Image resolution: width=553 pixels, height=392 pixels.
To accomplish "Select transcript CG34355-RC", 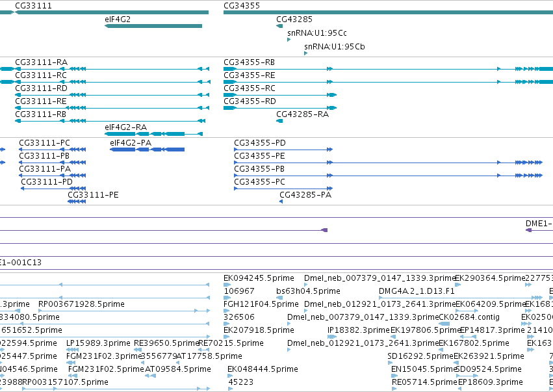I will pyautogui.click(x=250, y=88).
